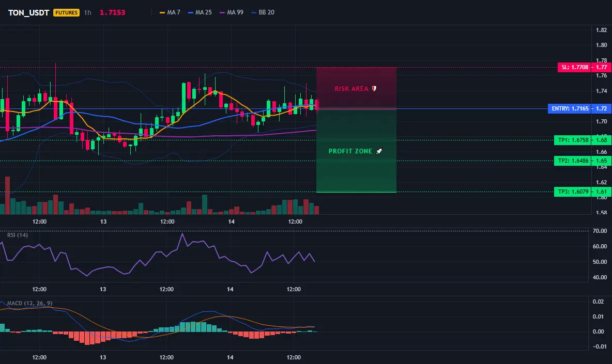
Task: Click the 1.82 price axis value
Action: tap(601, 30)
